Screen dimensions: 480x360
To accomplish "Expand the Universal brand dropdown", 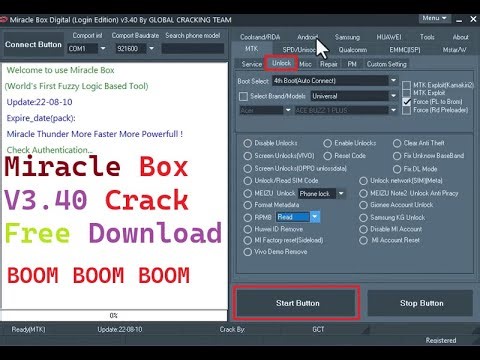I will click(393, 96).
